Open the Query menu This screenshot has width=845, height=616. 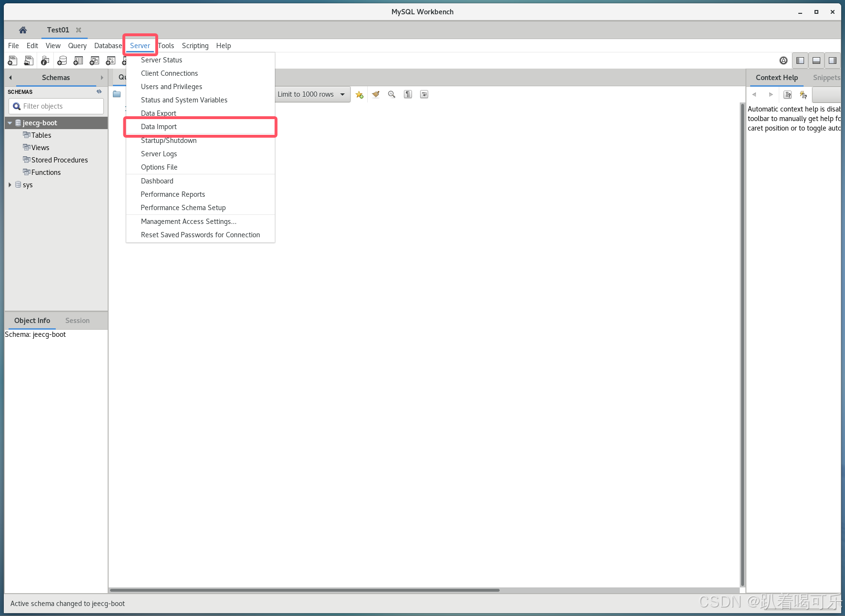77,46
